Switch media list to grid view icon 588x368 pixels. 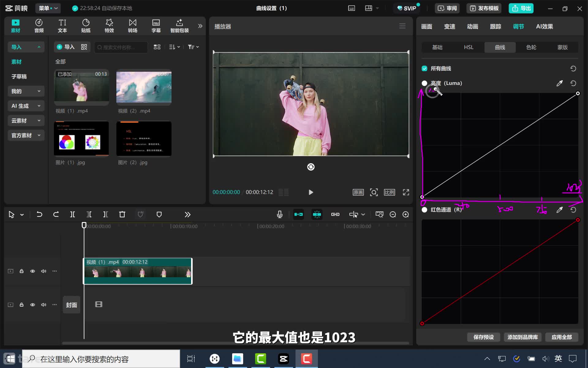[x=157, y=47]
